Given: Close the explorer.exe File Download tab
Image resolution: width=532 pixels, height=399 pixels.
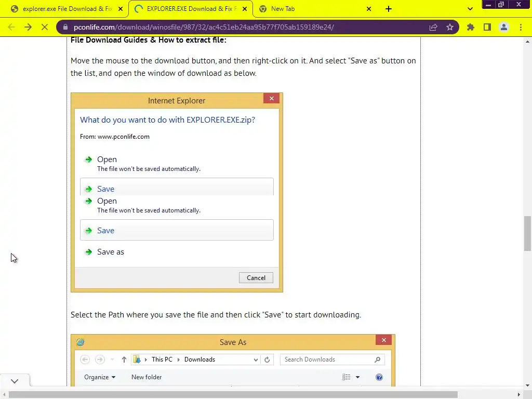Looking at the screenshot, I should [x=121, y=9].
